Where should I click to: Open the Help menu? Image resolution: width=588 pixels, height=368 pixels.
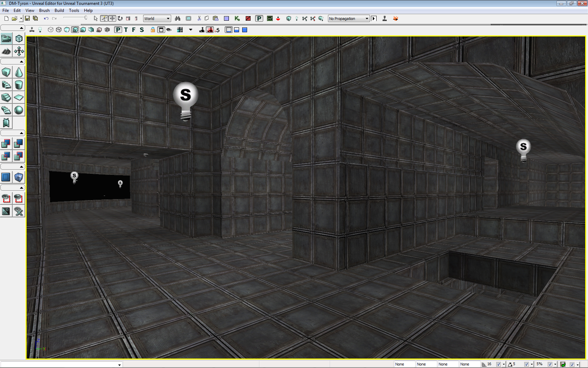pos(88,11)
